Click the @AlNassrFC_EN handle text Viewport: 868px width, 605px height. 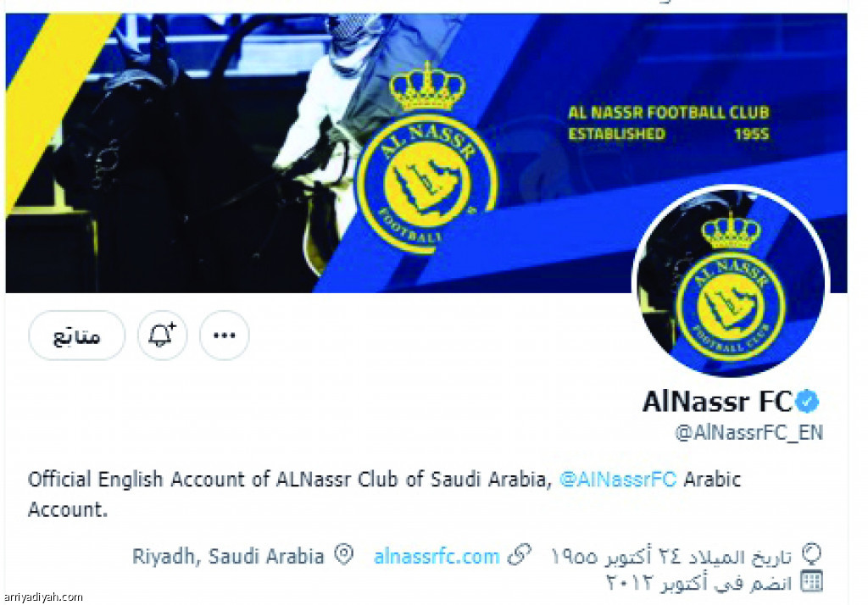pos(749,433)
